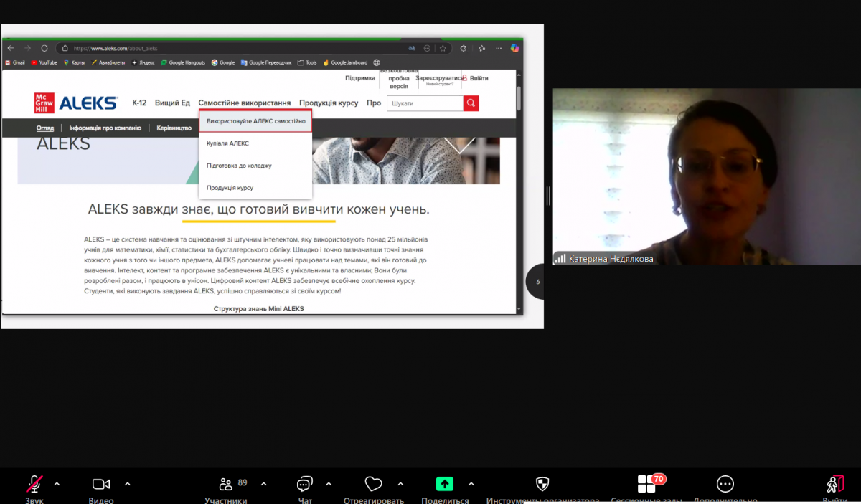861x504 pixels.
Task: Expand the arrow next to Чат
Action: [329, 483]
